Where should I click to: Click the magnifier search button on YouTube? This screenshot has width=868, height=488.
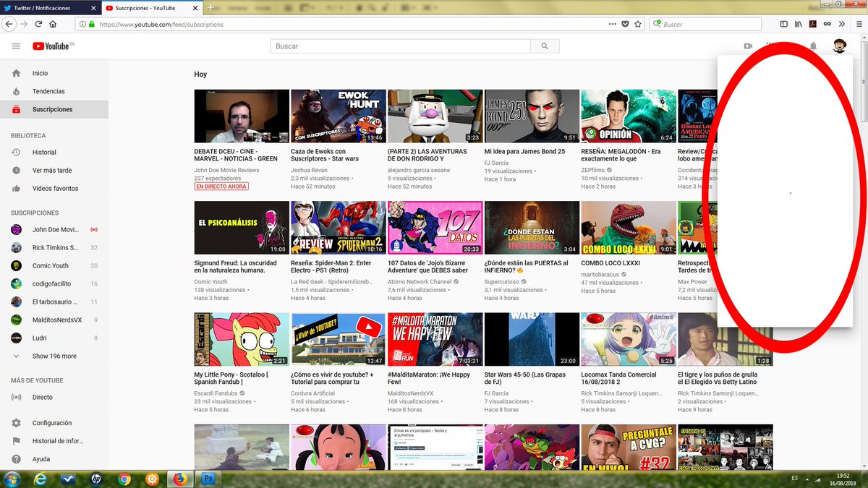[x=545, y=46]
